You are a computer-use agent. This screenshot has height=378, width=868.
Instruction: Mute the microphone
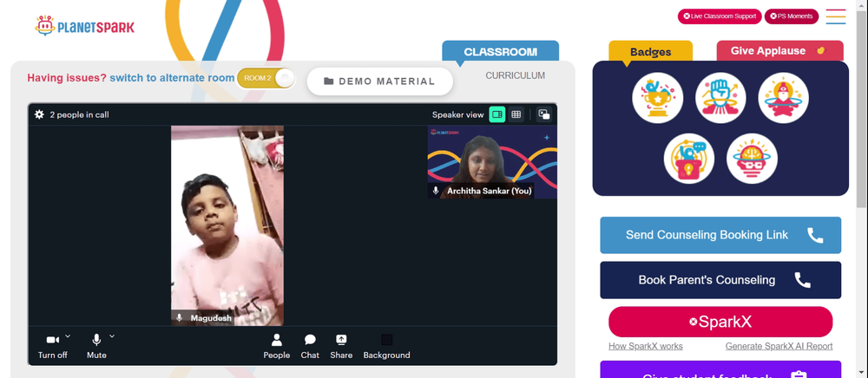coord(96,347)
